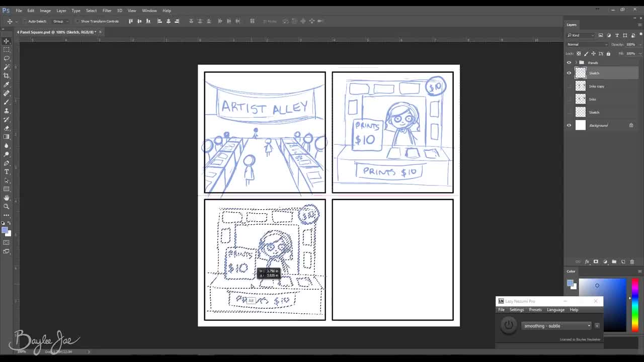Close the 4 Panel Square.psd tab

click(x=100, y=32)
